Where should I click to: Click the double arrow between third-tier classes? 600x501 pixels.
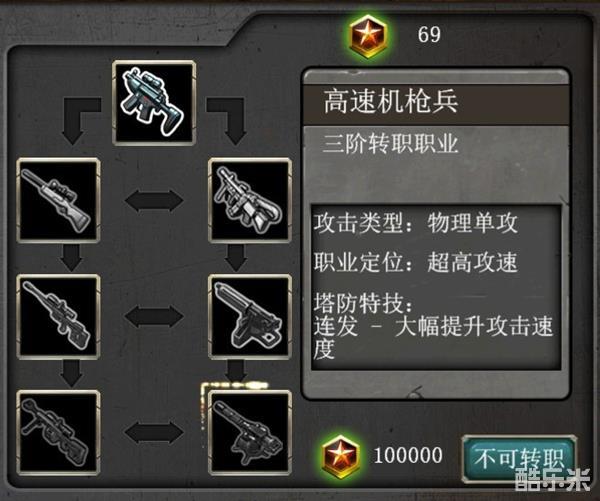(x=154, y=432)
